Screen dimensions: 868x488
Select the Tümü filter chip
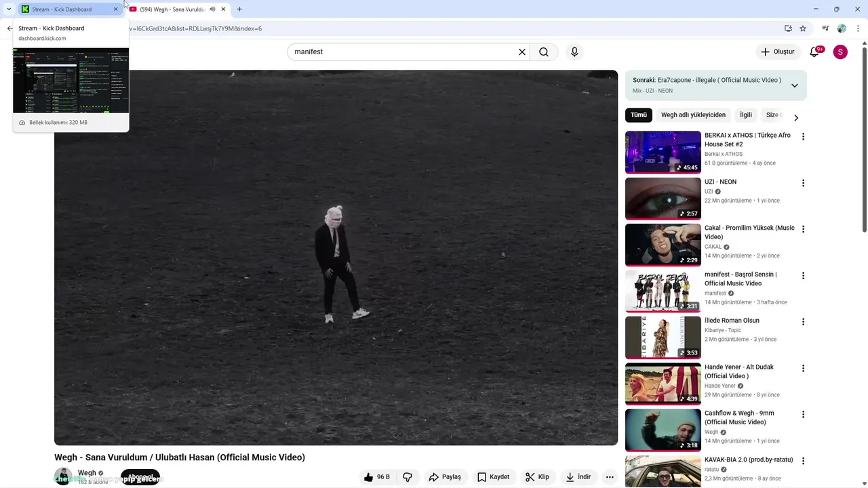click(639, 115)
